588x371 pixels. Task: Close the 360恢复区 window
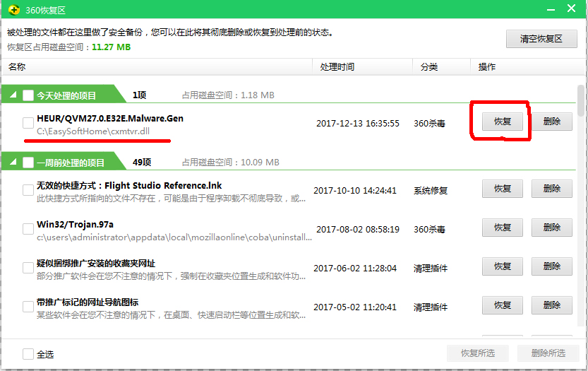point(571,8)
